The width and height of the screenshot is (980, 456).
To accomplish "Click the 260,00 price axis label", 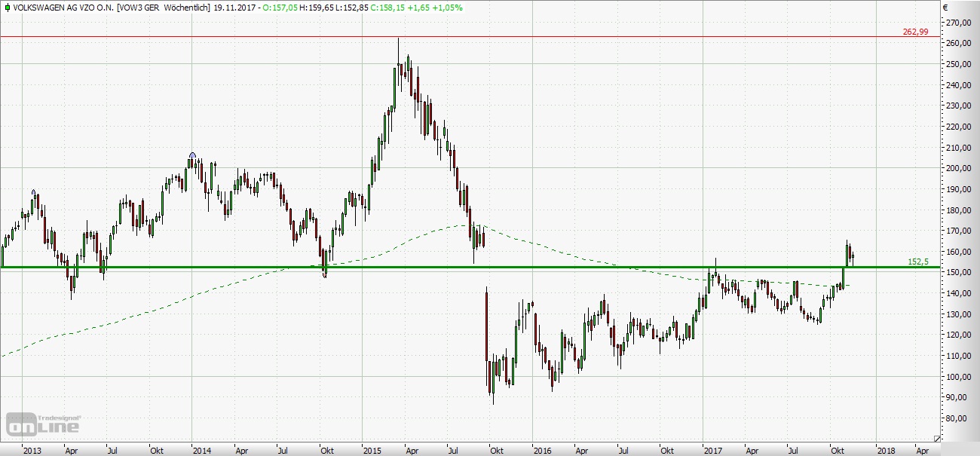I will point(959,44).
